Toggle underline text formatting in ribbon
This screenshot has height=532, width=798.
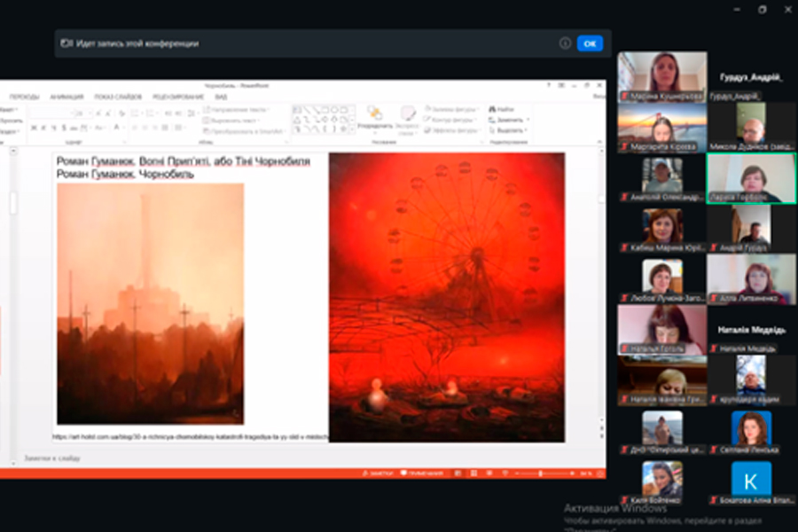52,128
